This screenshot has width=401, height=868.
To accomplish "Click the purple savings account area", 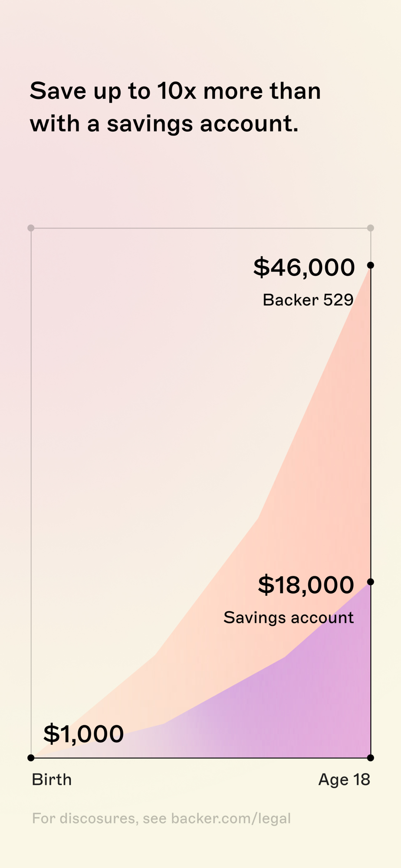I will 304,712.
